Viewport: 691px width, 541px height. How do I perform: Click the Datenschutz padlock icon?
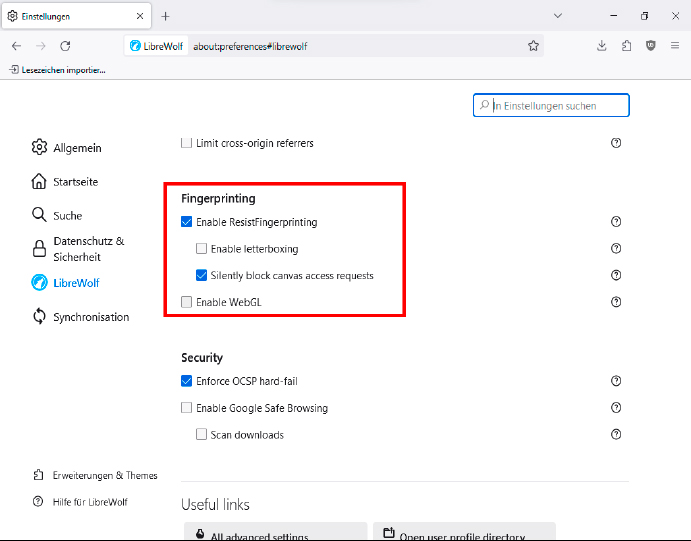pos(39,248)
